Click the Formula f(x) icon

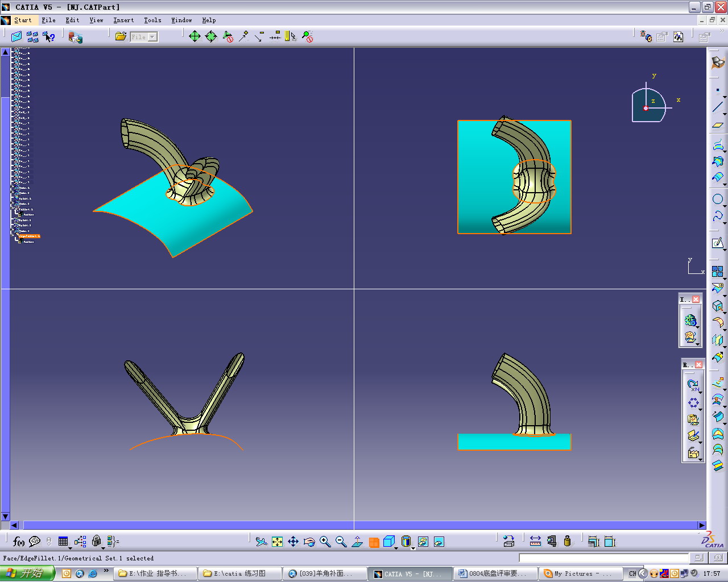pos(19,542)
